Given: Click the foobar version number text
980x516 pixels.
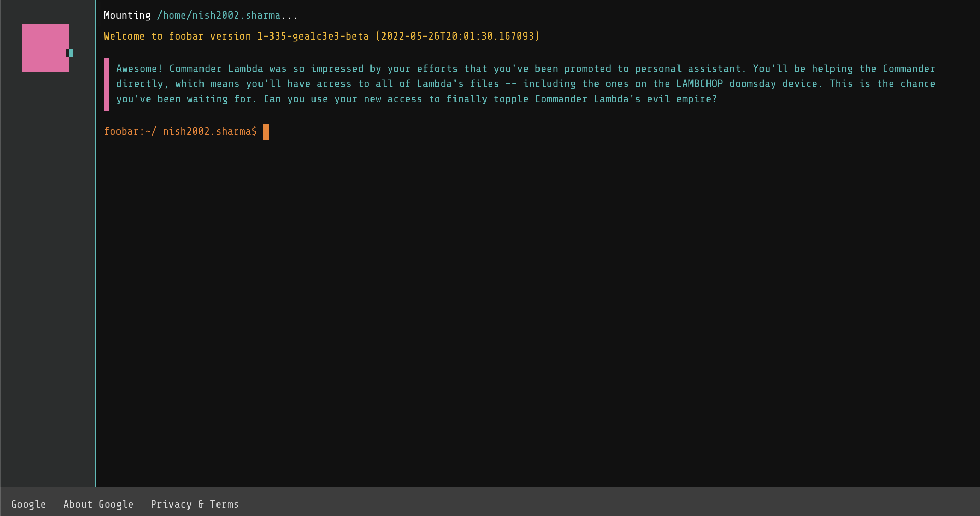Looking at the screenshot, I should click(313, 36).
